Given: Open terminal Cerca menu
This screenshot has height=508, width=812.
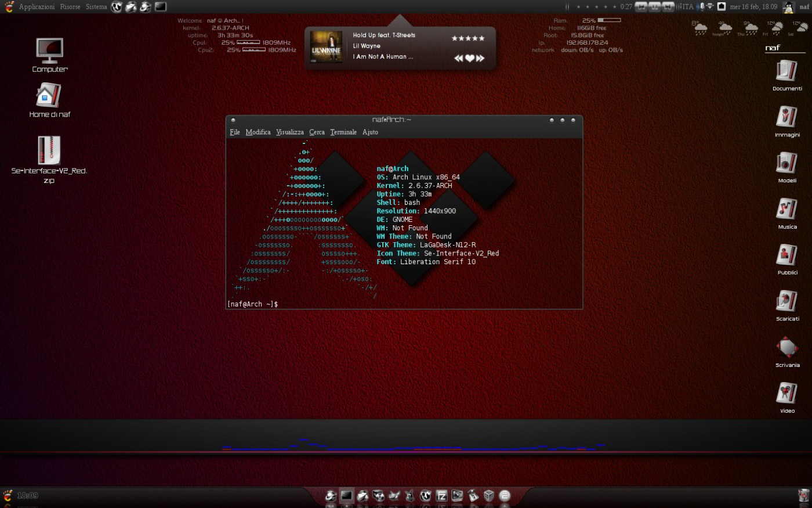Looking at the screenshot, I should click(317, 132).
